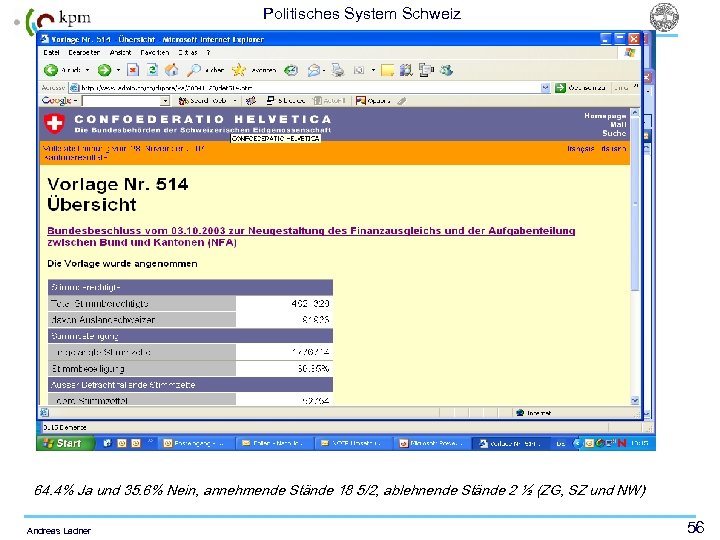Click the français language link
Image resolution: width=720 pixels, height=540 pixels.
(x=580, y=148)
